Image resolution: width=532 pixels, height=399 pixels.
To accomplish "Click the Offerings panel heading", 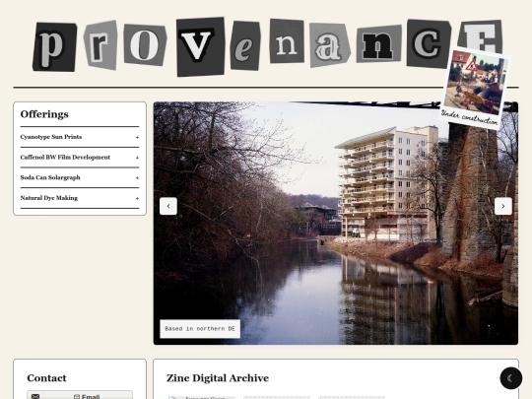I will click(44, 114).
